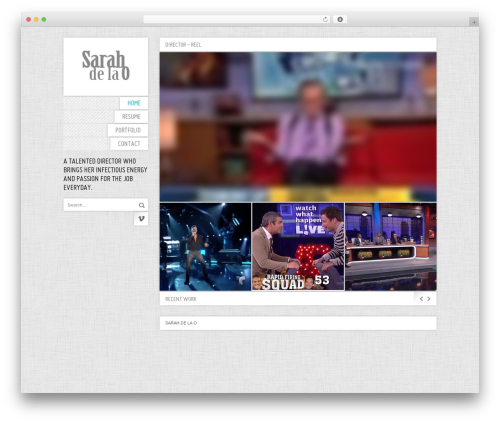Click the browser download icon button

(x=340, y=19)
